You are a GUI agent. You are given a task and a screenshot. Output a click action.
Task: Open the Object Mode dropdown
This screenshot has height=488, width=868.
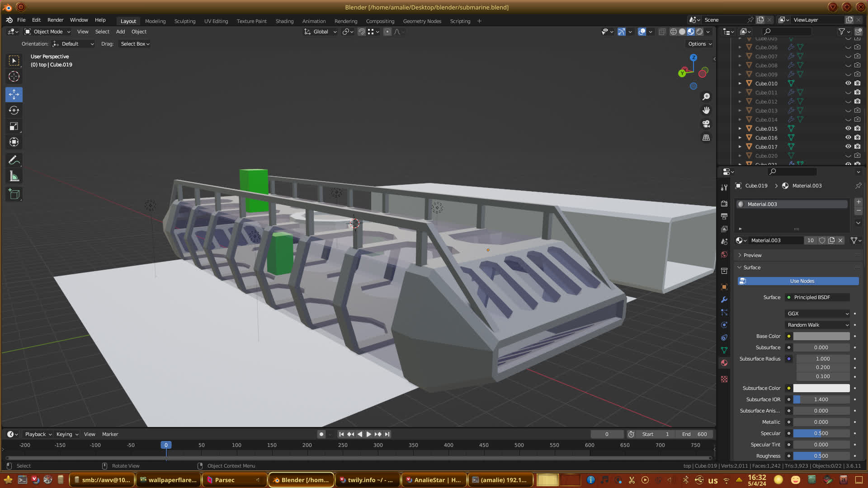click(47, 32)
